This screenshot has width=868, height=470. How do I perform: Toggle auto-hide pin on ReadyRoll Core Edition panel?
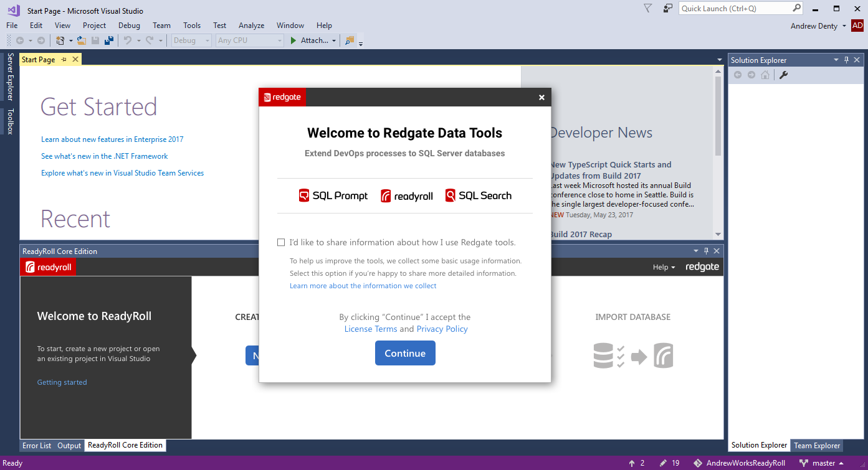pyautogui.click(x=706, y=250)
